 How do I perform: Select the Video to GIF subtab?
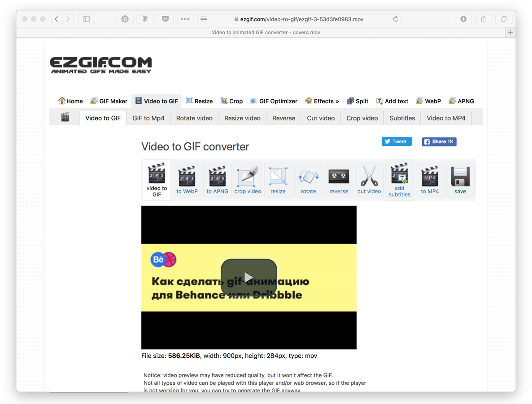(x=103, y=118)
